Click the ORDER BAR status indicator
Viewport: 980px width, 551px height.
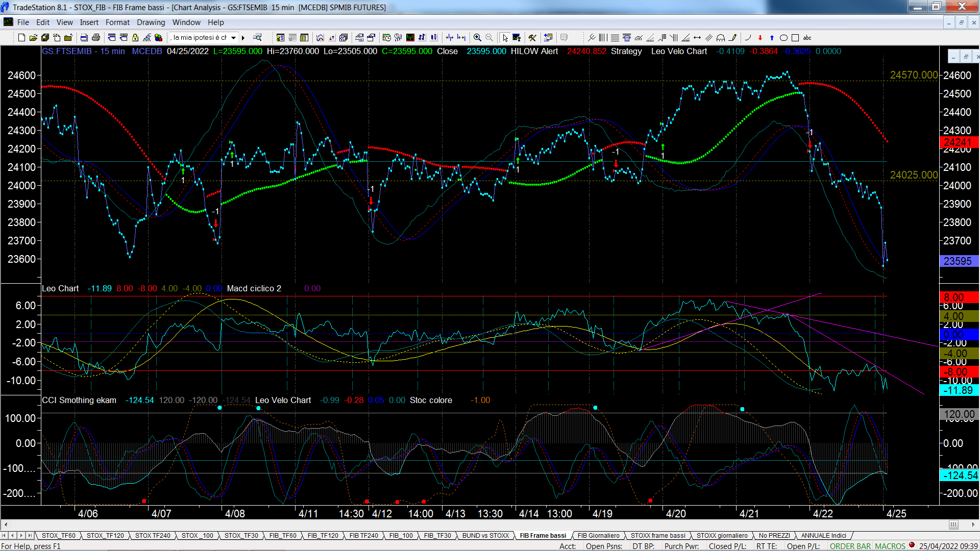click(x=850, y=546)
